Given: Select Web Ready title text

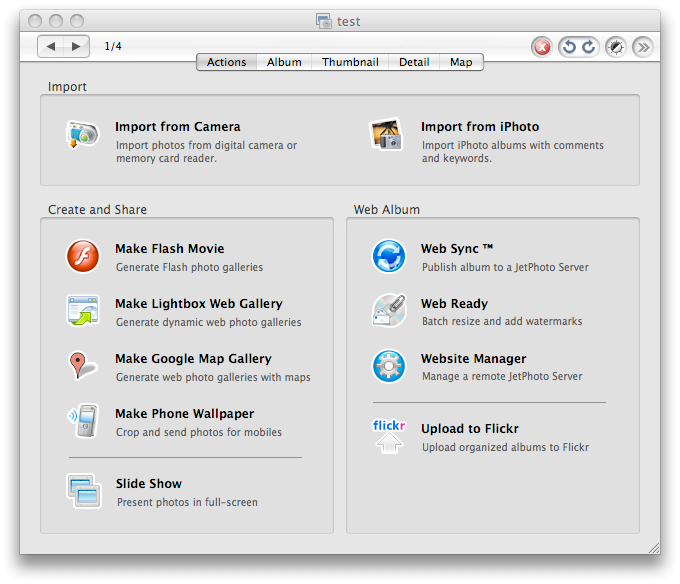Looking at the screenshot, I should pos(454,304).
